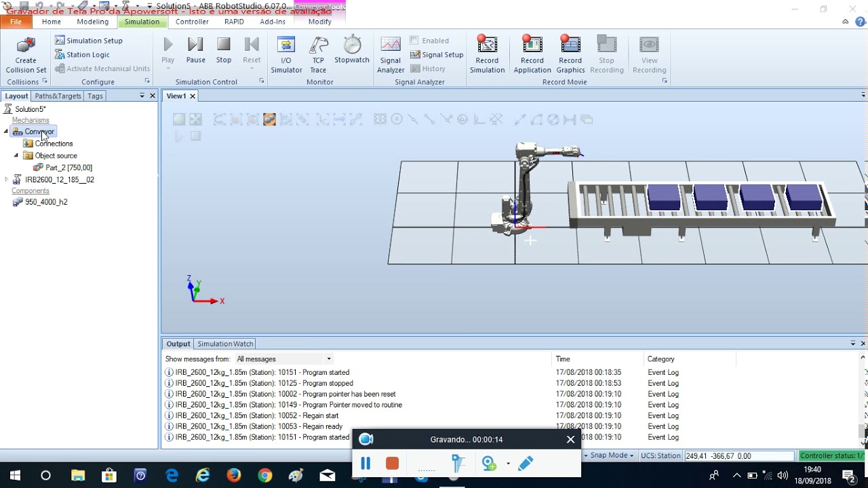The image size is (868, 488).
Task: Switch to the Home ribbon tab
Action: [52, 22]
